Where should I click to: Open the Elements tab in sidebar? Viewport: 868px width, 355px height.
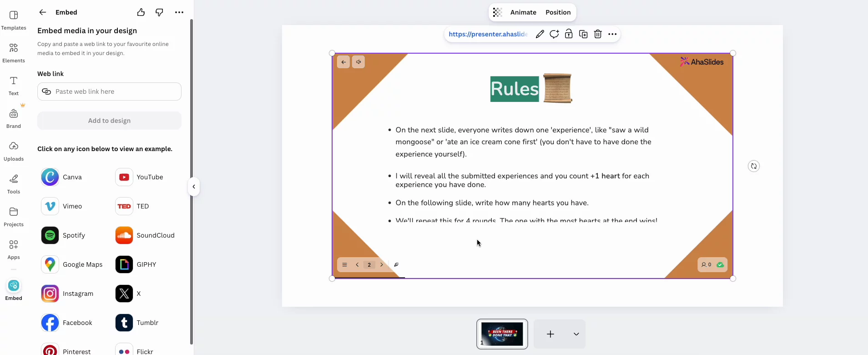tap(14, 53)
